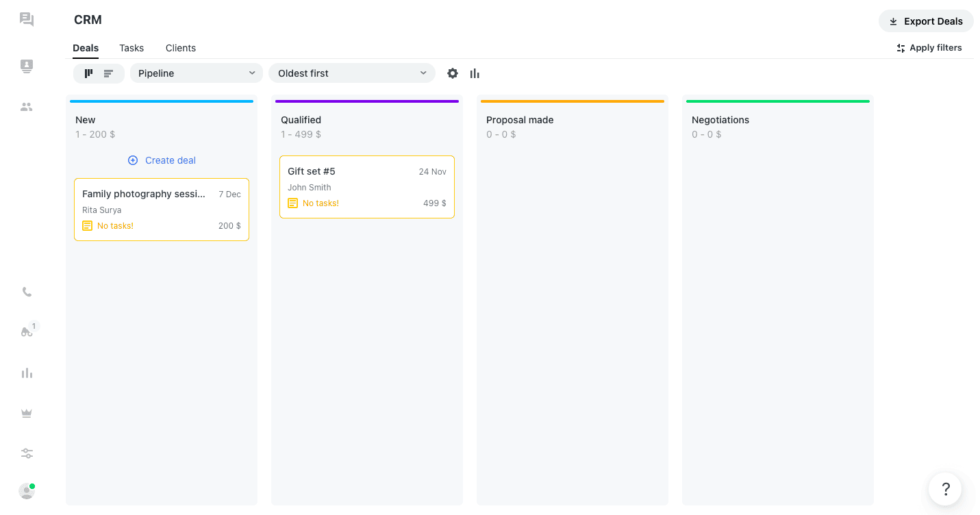Open the chats icon in sidebar
The image size is (980, 515).
click(27, 19)
